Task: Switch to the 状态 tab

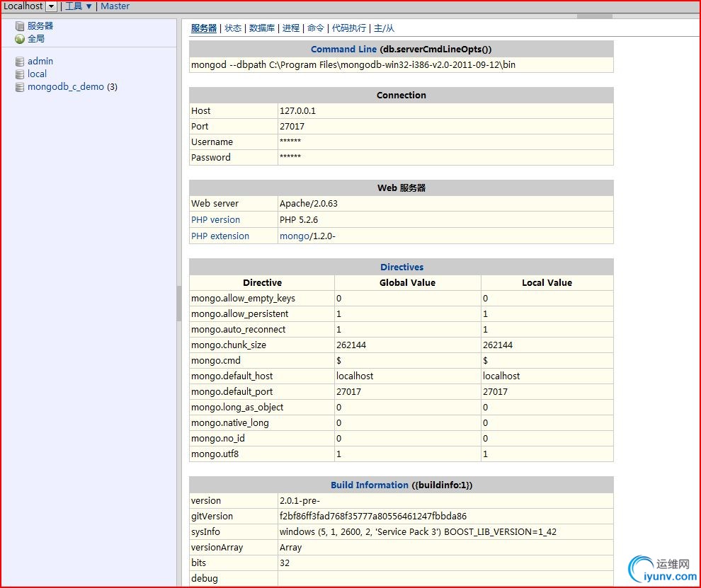Action: tap(233, 28)
